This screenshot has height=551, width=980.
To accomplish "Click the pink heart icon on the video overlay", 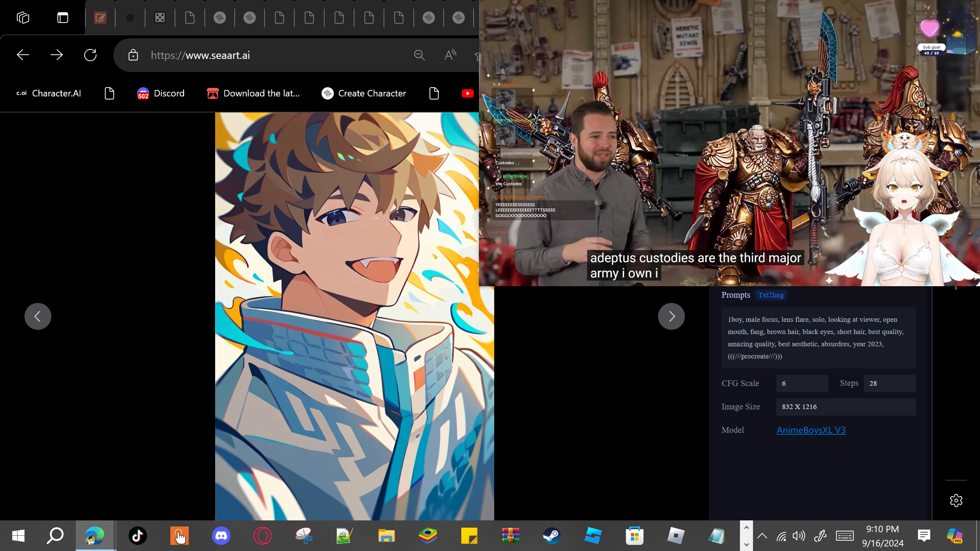I will pyautogui.click(x=929, y=28).
